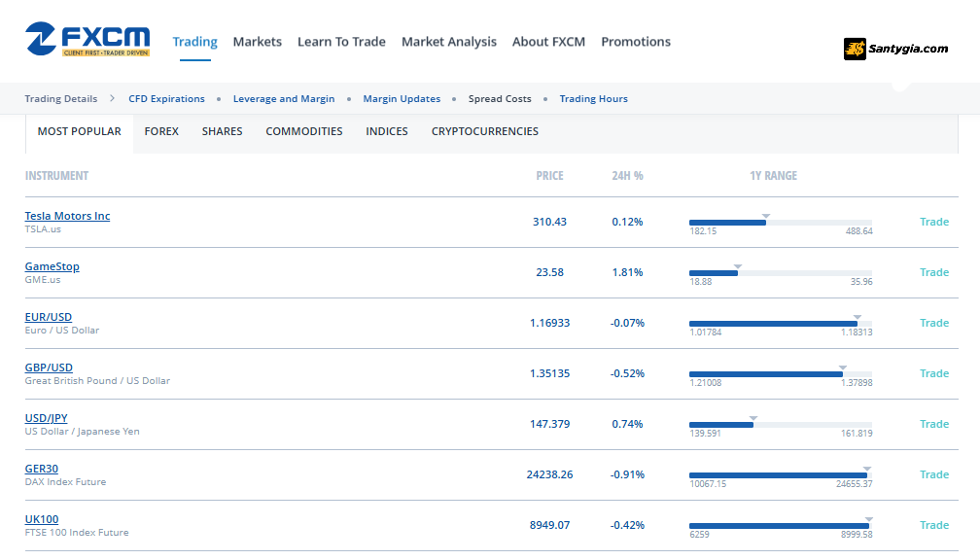Open the Trading menu
This screenshot has width=980, height=560.
click(195, 42)
